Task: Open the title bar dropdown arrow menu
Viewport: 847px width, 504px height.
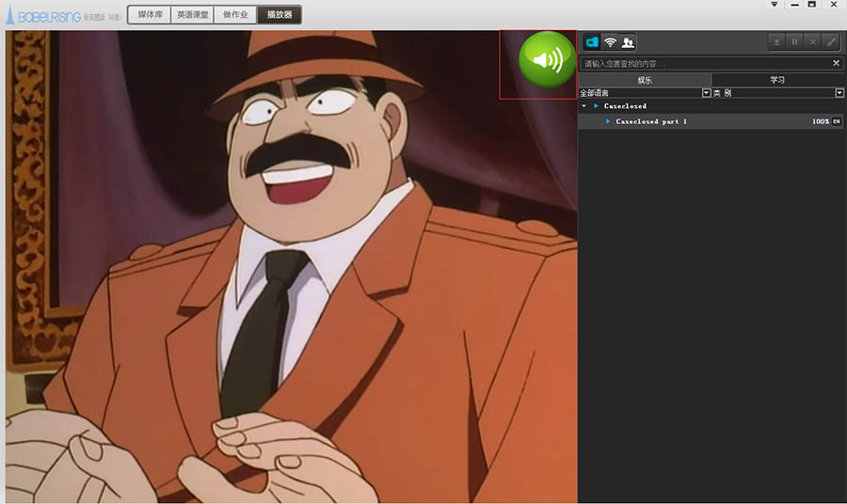Action: [775, 5]
